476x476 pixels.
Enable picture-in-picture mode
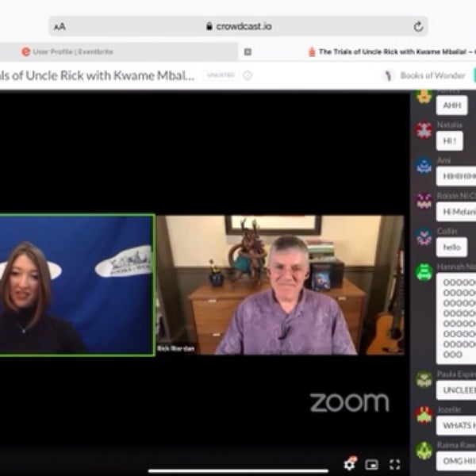[371, 465]
